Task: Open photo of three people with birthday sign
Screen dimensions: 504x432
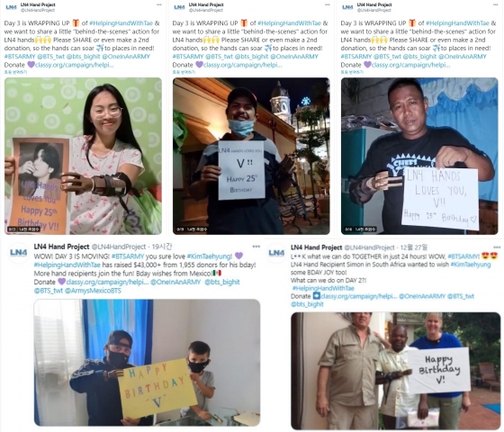Action: (x=396, y=371)
